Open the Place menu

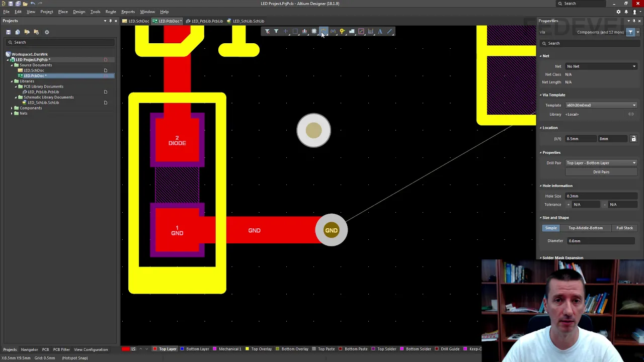coord(63,12)
